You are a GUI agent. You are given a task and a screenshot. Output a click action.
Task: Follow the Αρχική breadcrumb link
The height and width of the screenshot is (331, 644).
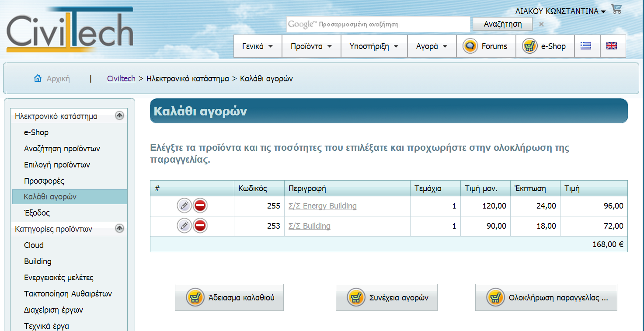pos(58,79)
